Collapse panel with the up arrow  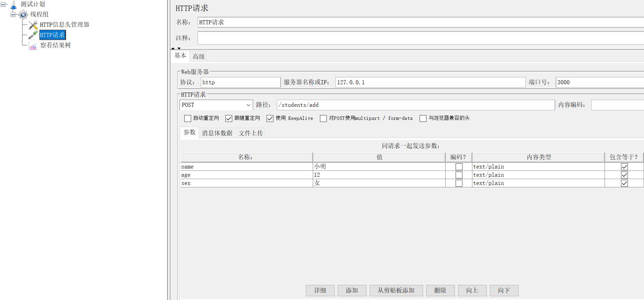[x=173, y=48]
